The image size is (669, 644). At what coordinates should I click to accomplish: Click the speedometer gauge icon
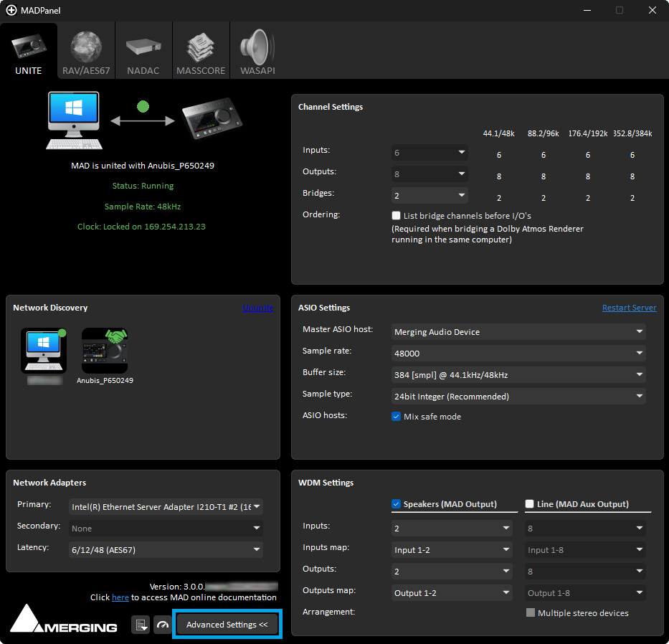(163, 625)
